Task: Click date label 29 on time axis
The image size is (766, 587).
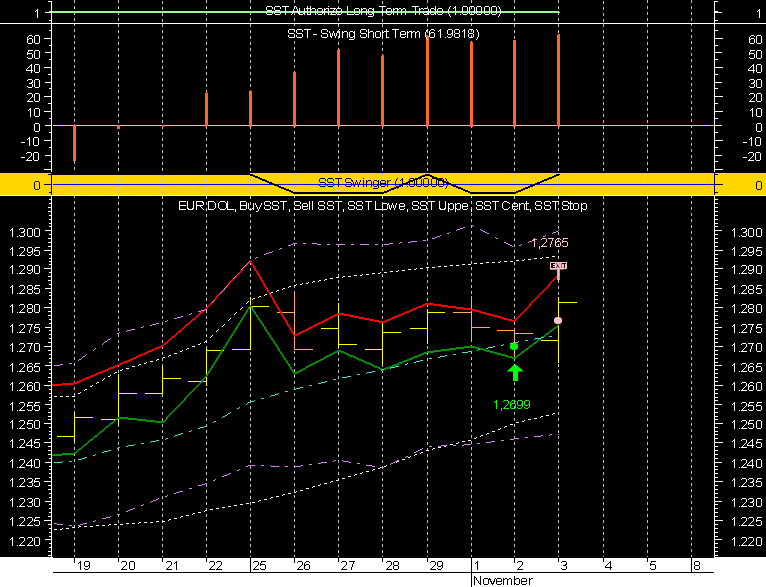Action: [x=436, y=566]
